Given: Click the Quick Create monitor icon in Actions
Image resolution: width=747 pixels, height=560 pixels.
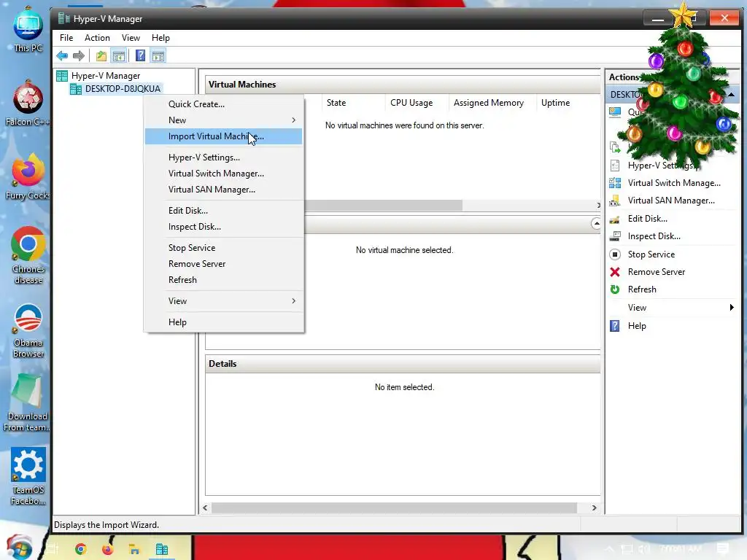Looking at the screenshot, I should [615, 112].
